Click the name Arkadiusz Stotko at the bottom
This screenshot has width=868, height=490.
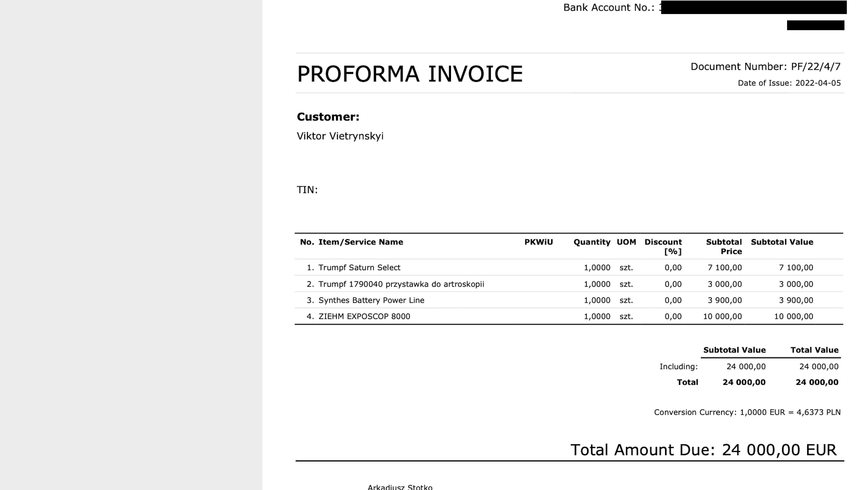click(400, 487)
